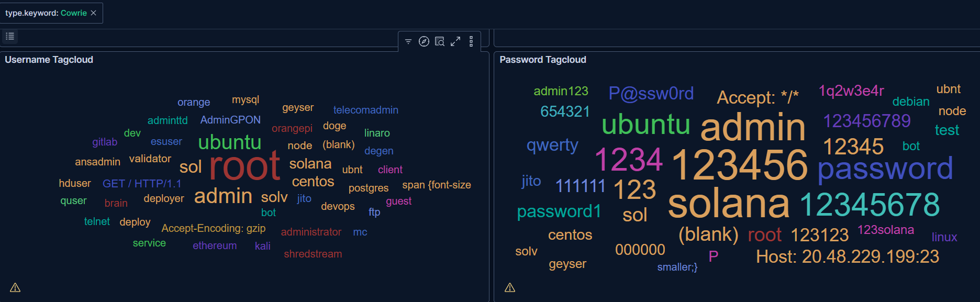
Task: Open the Password Tagcloud panel title menu
Action: tap(543, 59)
